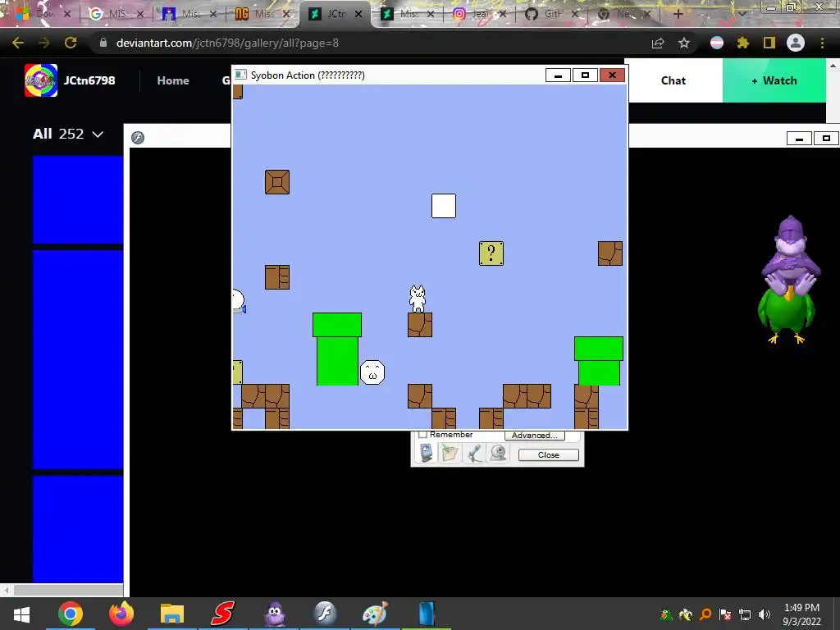The image size is (840, 630).
Task: Maximize the Syobon Action window
Action: (x=585, y=75)
